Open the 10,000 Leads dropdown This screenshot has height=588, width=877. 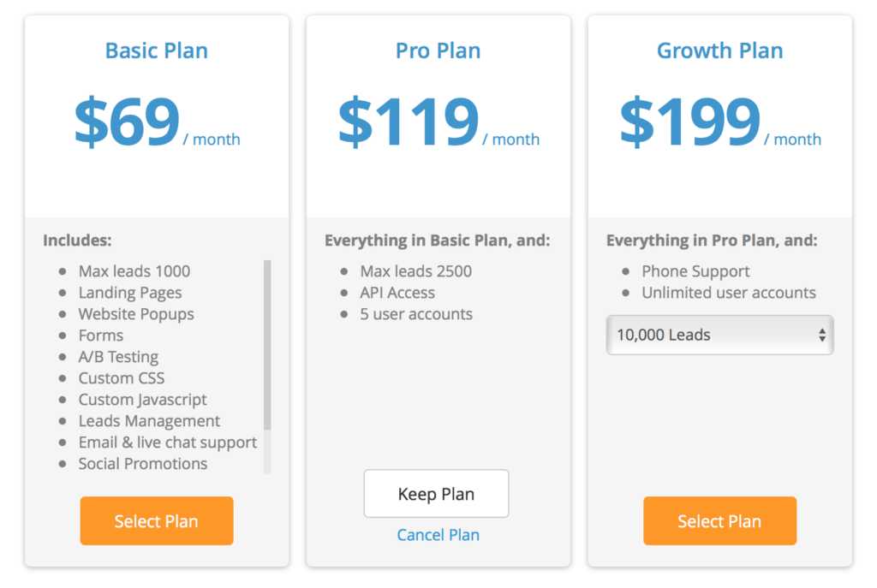click(x=719, y=335)
